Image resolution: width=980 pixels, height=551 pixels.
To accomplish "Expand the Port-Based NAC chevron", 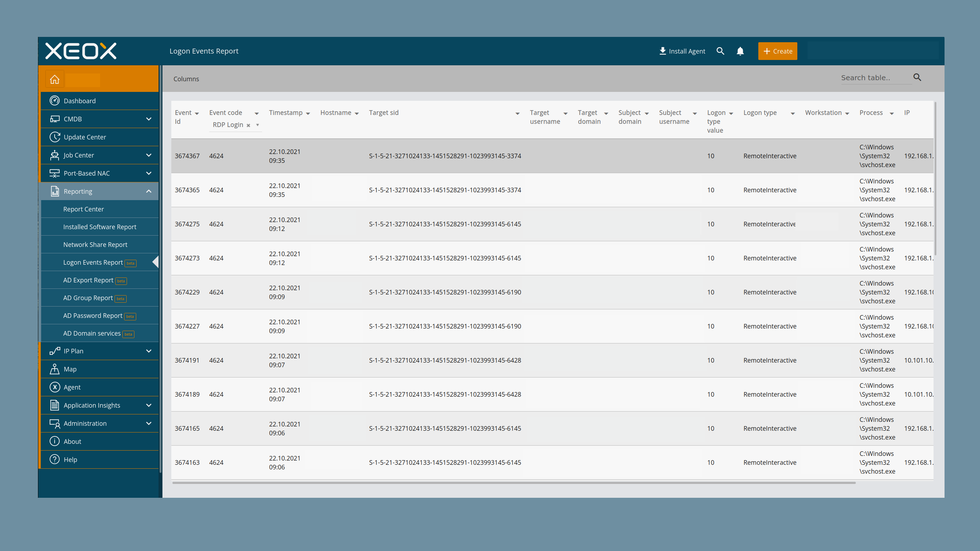I will pyautogui.click(x=149, y=173).
